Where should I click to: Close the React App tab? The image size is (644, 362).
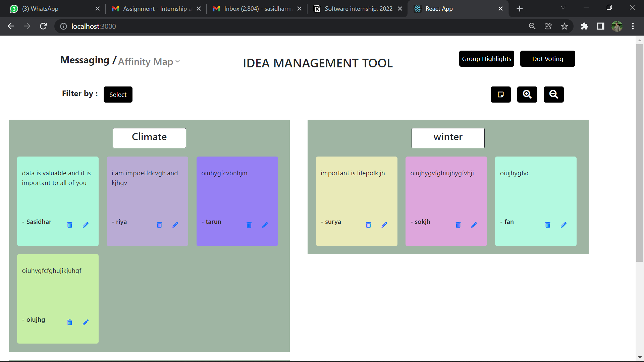(x=500, y=9)
